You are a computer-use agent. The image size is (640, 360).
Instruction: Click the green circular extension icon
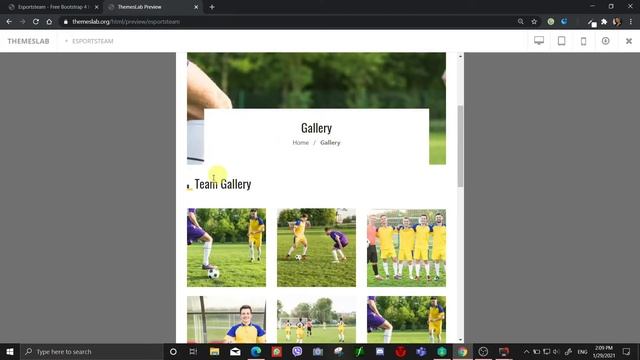[x=551, y=22]
